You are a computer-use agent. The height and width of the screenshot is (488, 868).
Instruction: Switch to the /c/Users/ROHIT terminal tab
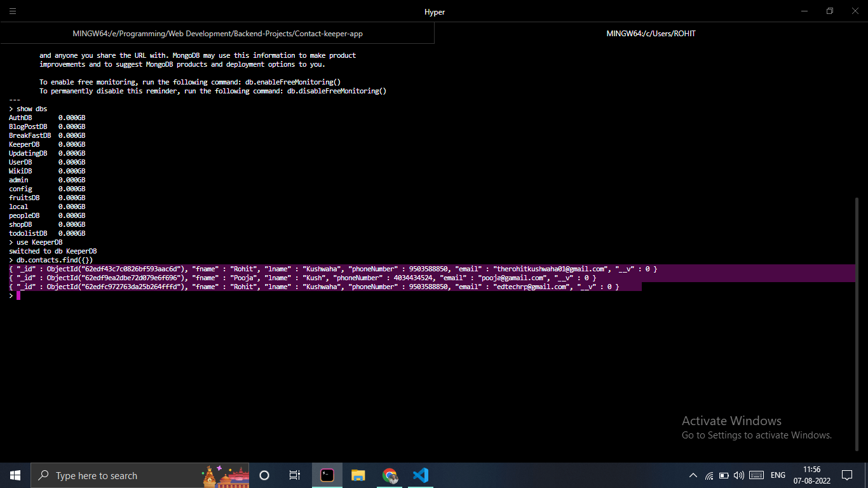pos(651,33)
